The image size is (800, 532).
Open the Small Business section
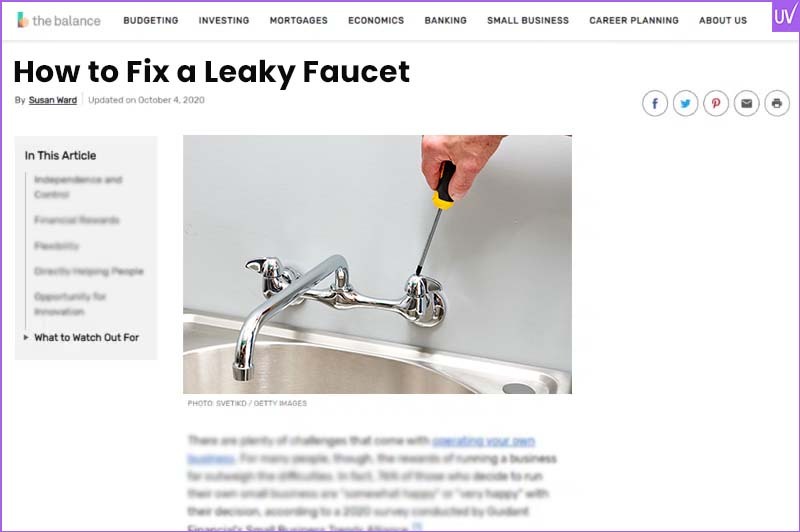coord(528,20)
